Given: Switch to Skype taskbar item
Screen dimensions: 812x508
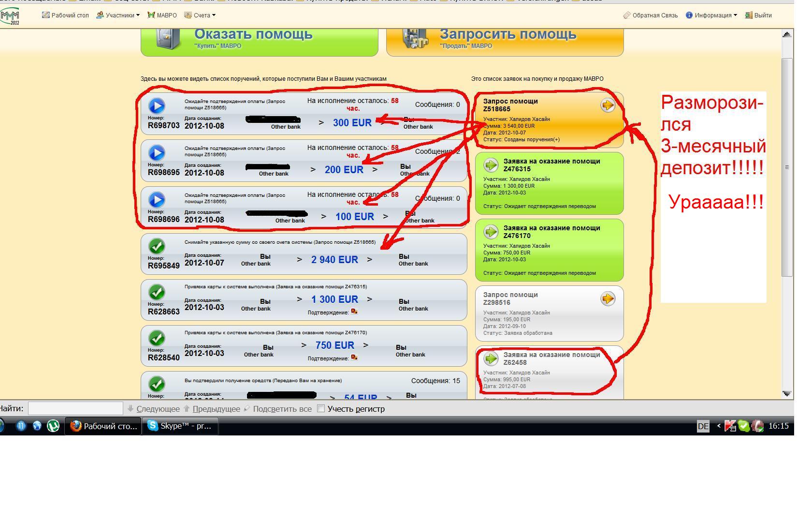Looking at the screenshot, I should click(x=180, y=426).
